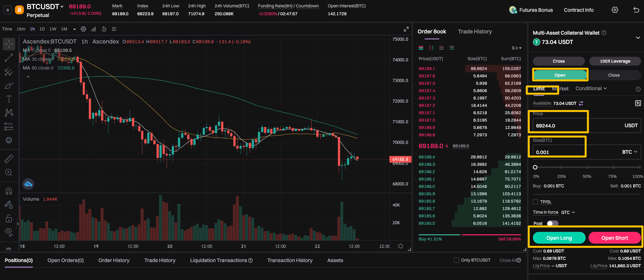Switch to the Trade History tab in the order book
This screenshot has height=280, width=644.
pyautogui.click(x=475, y=31)
